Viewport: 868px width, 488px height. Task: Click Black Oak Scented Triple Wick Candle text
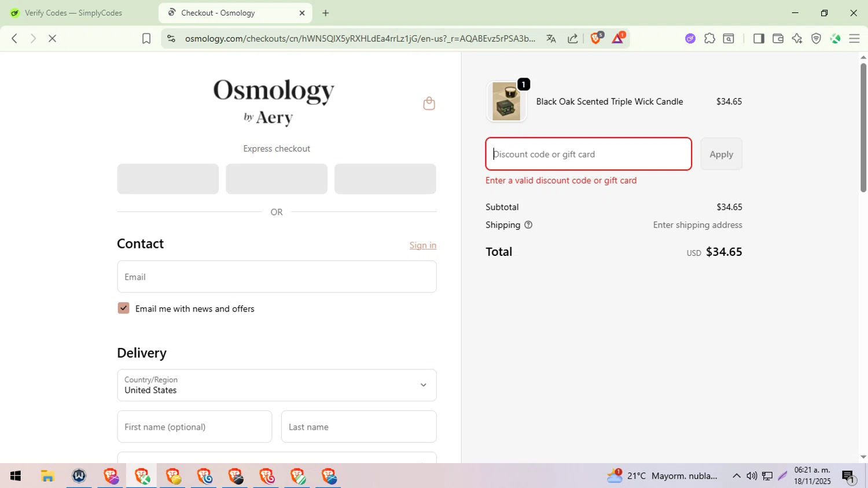point(609,101)
